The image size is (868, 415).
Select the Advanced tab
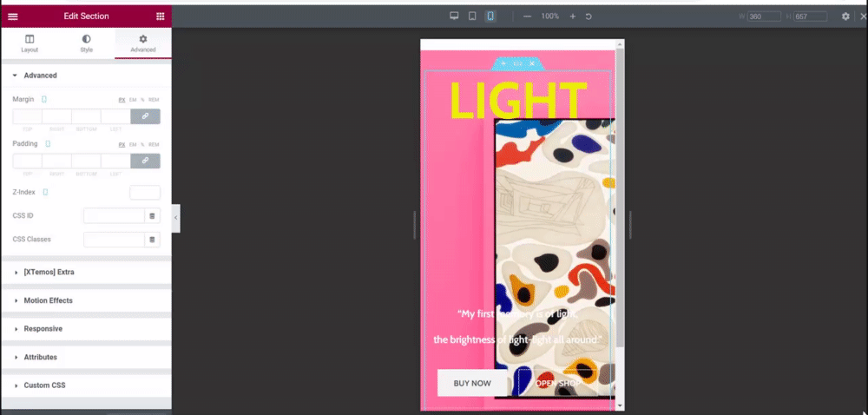(143, 43)
